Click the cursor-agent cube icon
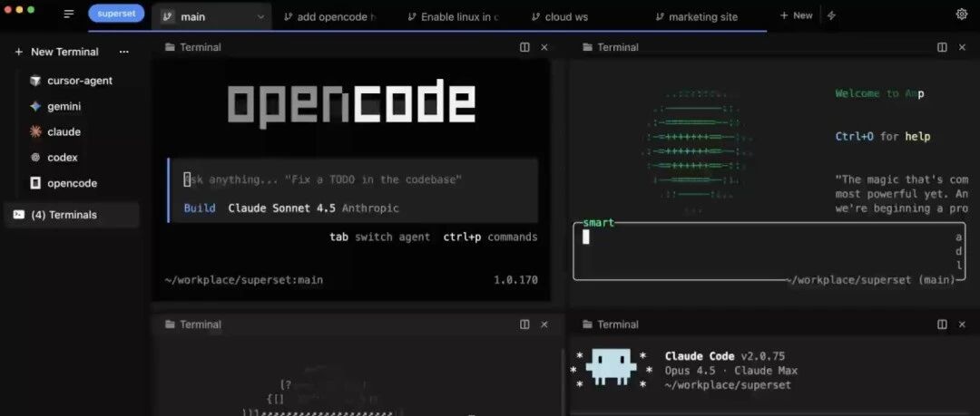The image size is (980, 416). [x=35, y=81]
